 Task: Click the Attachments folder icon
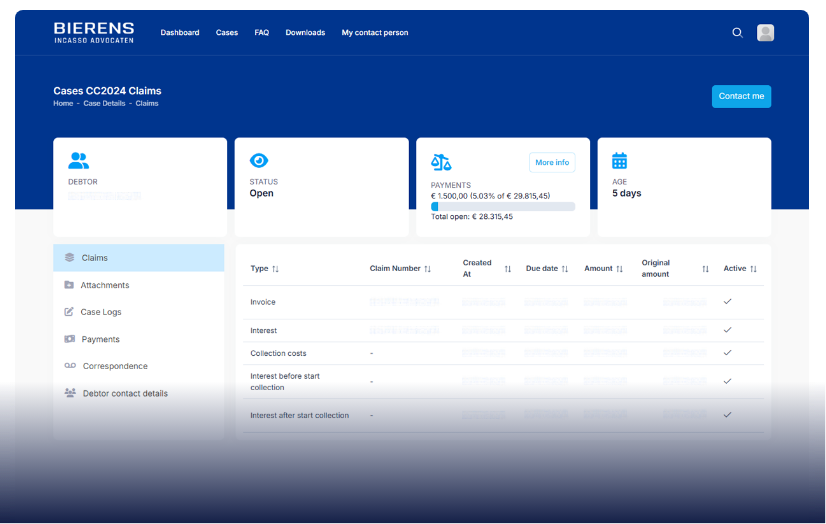coord(69,285)
